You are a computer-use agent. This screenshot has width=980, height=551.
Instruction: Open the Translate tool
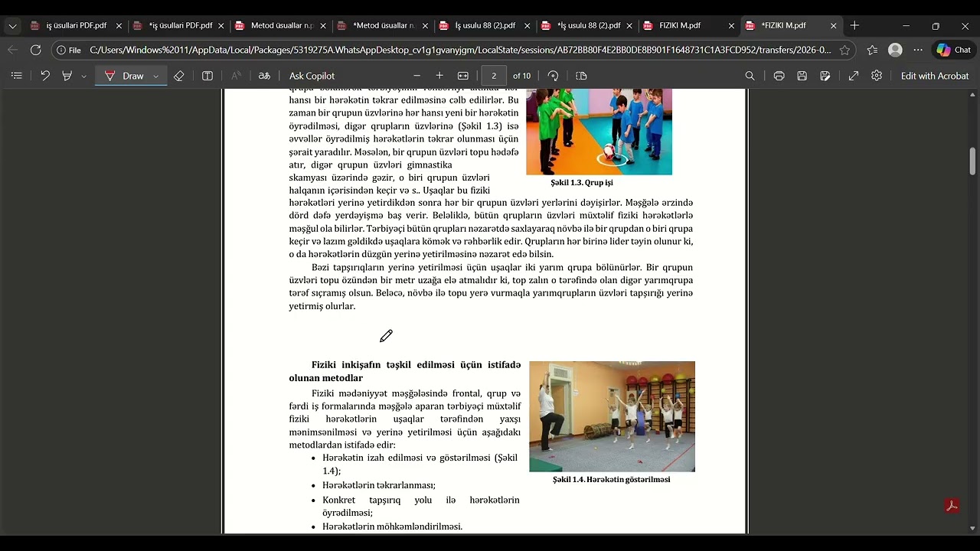[x=264, y=76]
